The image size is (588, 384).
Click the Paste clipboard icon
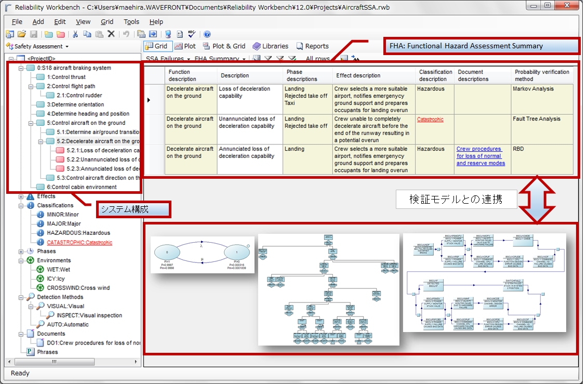[99, 34]
